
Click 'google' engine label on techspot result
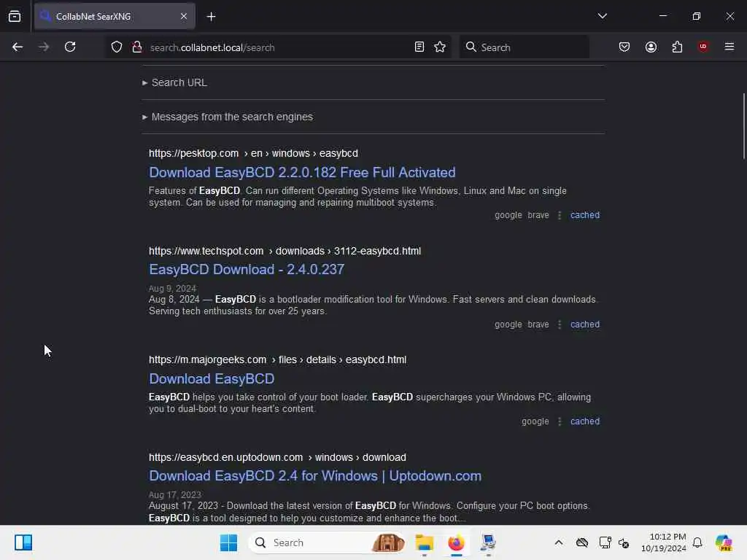(x=508, y=324)
